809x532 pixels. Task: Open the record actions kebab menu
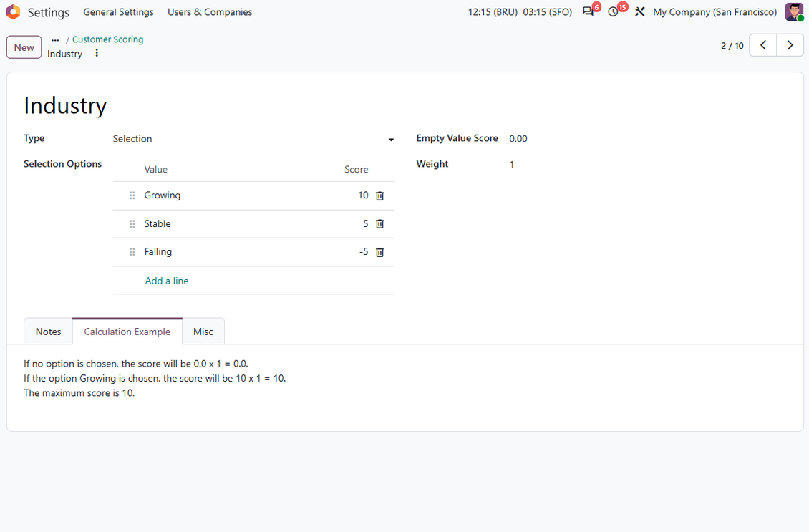coord(97,53)
